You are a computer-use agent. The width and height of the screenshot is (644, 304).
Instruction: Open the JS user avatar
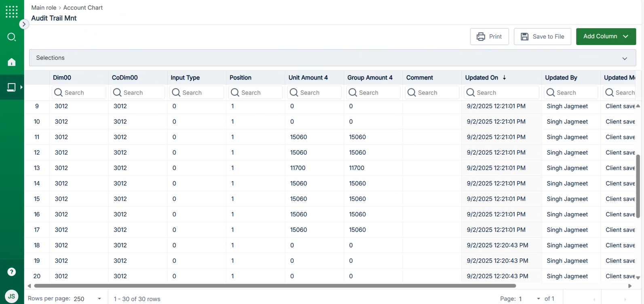pyautogui.click(x=12, y=296)
